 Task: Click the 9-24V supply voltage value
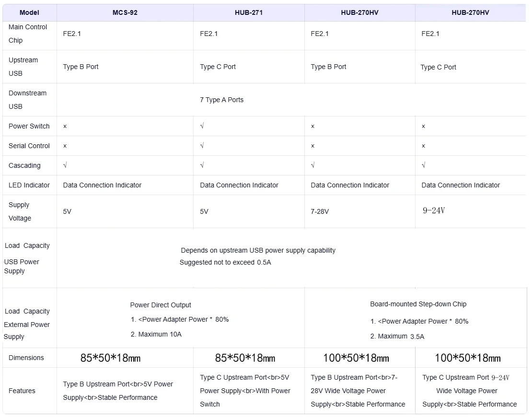coord(434,210)
